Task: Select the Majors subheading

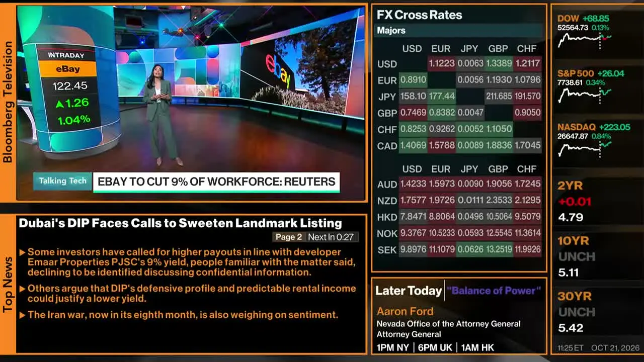Action: [x=391, y=31]
